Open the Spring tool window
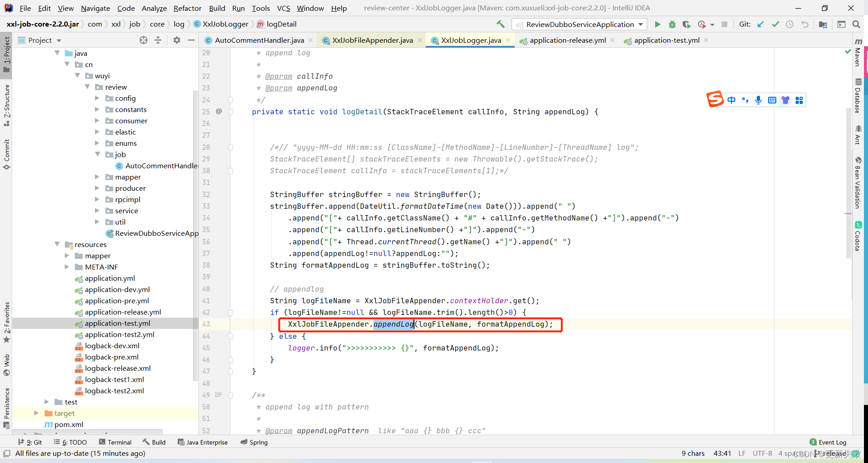Viewport: 868px width, 463px height. (254, 442)
